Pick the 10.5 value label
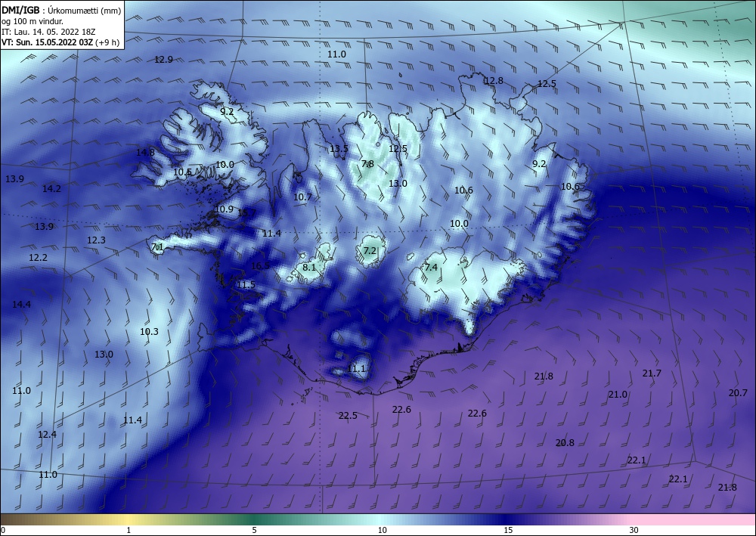This screenshot has height=536, width=756. (183, 172)
